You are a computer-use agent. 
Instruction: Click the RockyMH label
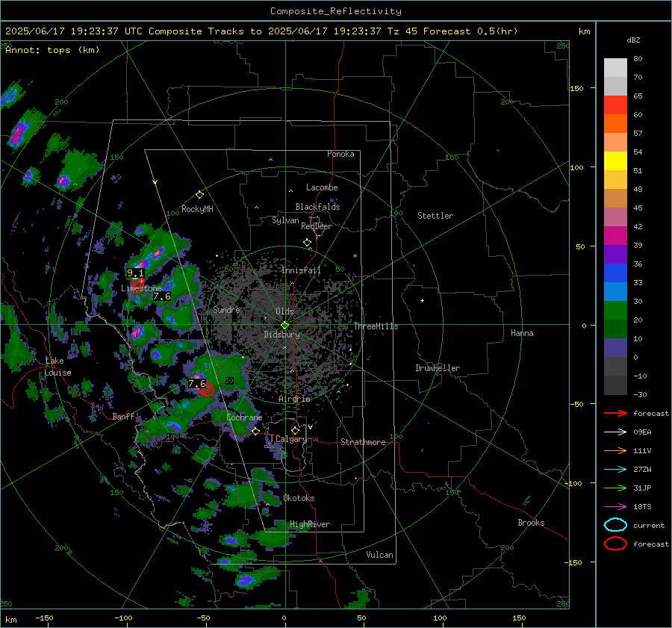197,209
